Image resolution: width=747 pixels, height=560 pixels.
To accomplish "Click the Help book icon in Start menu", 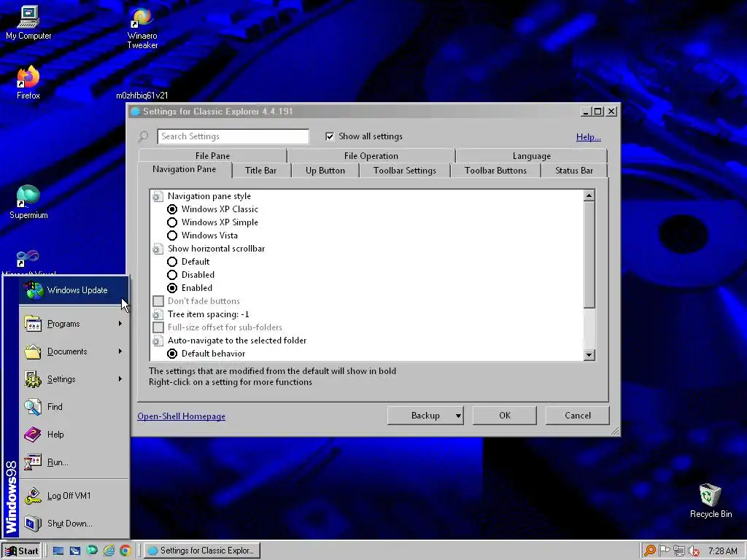I will (32, 435).
